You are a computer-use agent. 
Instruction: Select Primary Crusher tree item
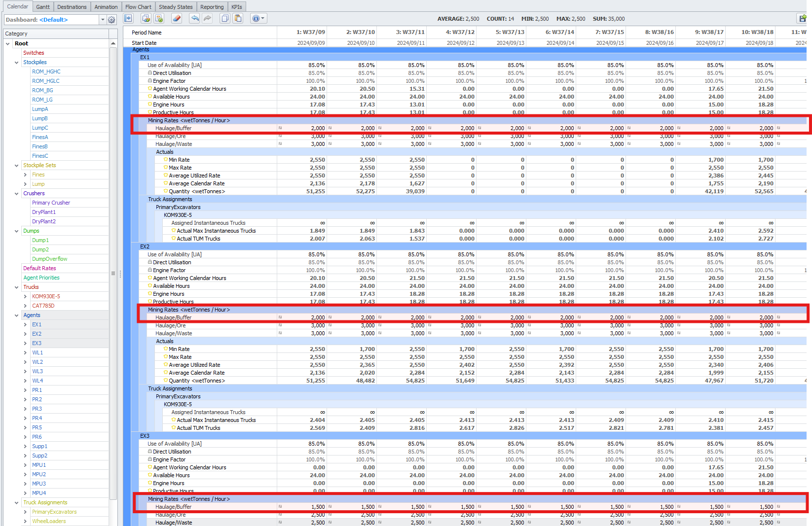pos(51,203)
